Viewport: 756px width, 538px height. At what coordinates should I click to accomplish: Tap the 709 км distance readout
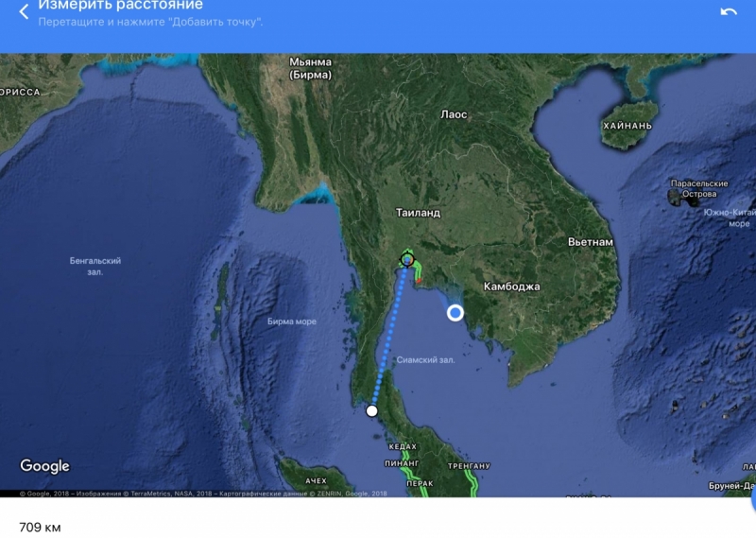pos(40,526)
